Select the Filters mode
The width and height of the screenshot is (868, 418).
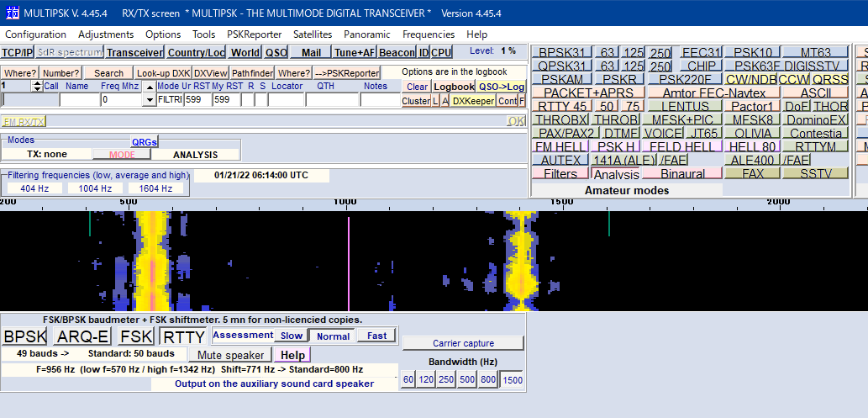[x=560, y=173]
